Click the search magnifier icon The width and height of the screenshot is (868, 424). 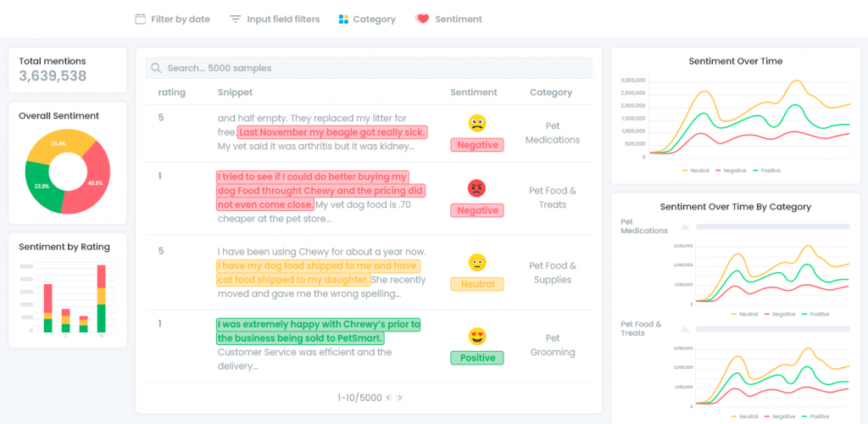click(156, 68)
